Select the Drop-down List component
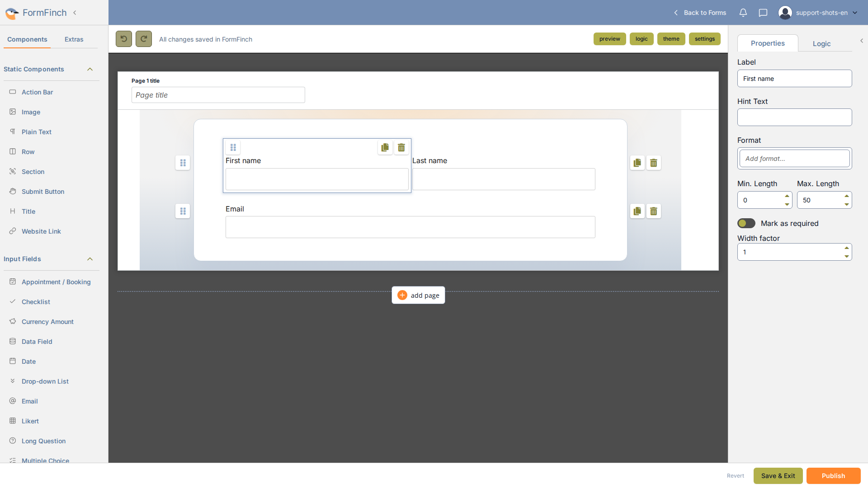 tap(45, 381)
